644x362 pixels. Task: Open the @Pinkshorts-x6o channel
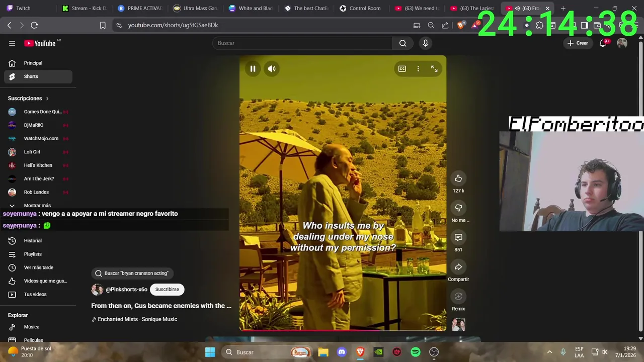pyautogui.click(x=126, y=290)
